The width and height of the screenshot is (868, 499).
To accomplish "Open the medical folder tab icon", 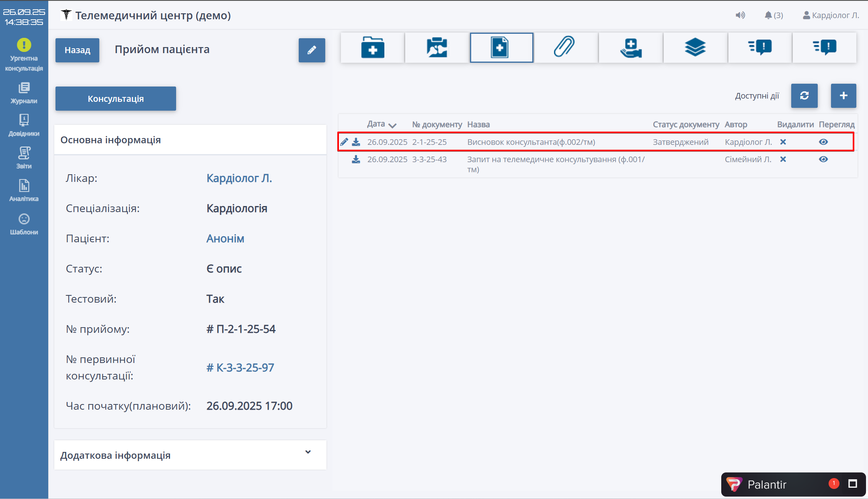I will 372,48.
